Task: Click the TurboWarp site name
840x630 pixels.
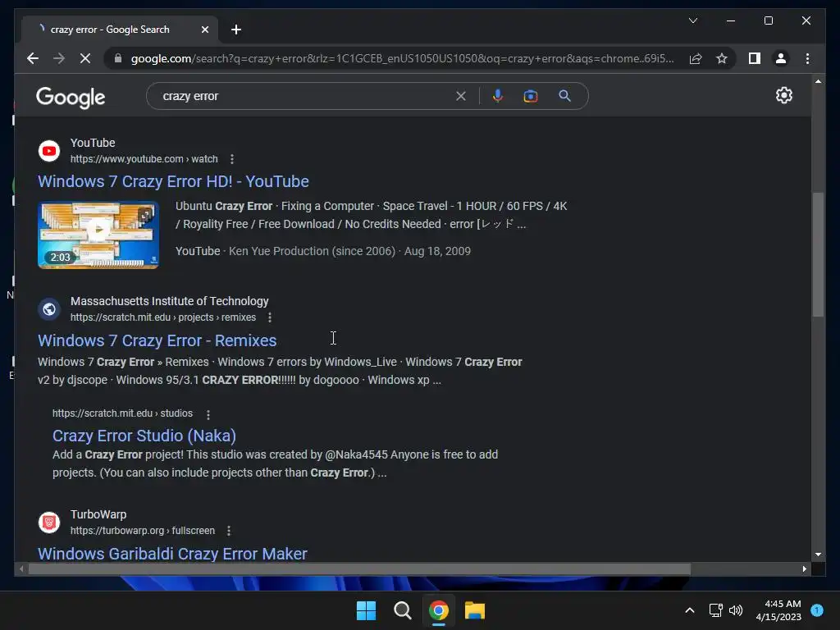Action: click(x=98, y=515)
